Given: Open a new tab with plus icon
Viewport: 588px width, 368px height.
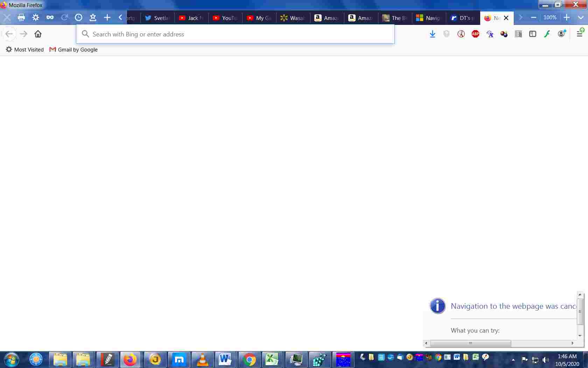Looking at the screenshot, I should (x=107, y=17).
